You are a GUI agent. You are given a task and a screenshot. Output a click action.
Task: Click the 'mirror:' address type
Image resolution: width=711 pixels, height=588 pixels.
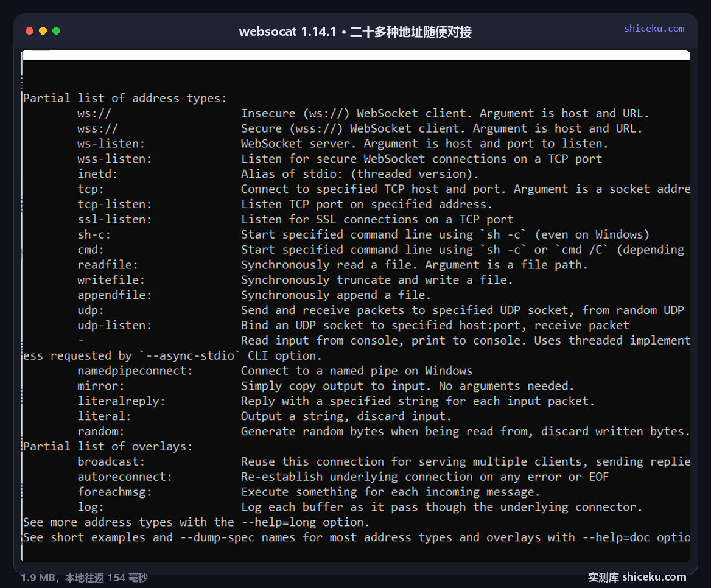[x=100, y=387]
